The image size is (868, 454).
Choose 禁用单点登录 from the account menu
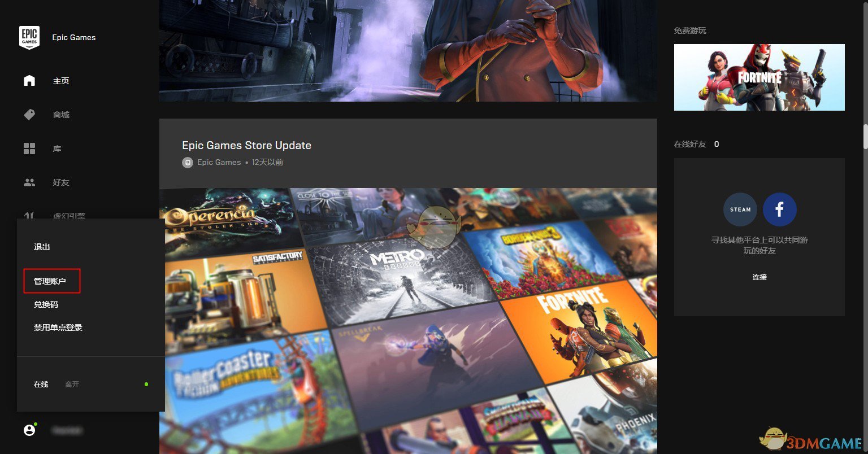pos(58,328)
